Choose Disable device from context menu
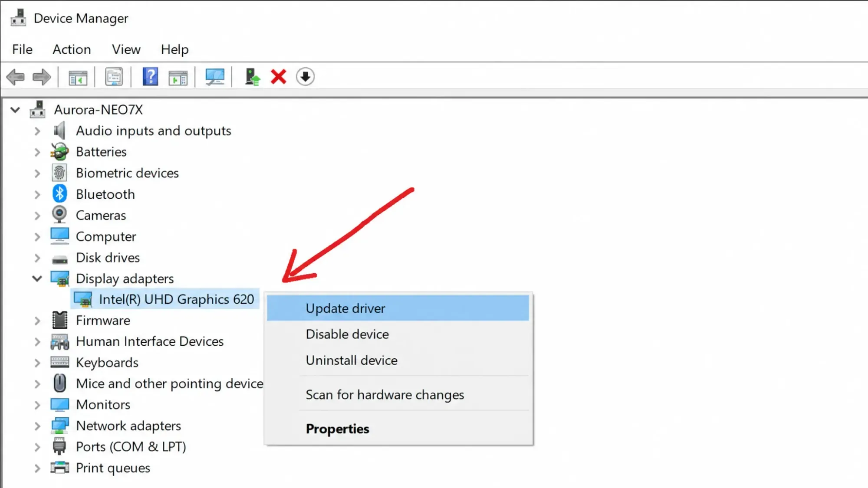 (x=398, y=334)
